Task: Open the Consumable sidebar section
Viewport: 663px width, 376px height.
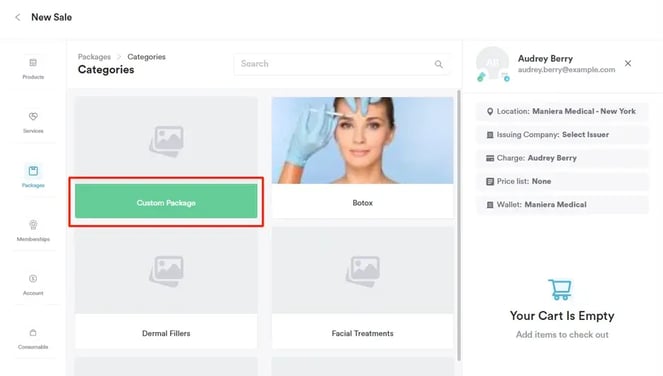Action: 33,338
